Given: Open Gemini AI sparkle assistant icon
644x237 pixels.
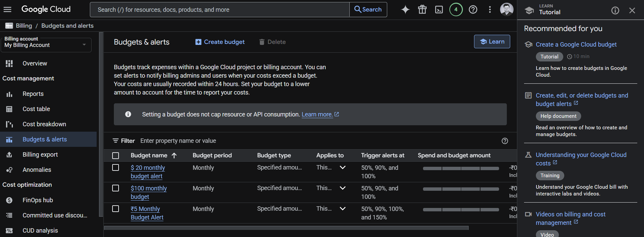Looking at the screenshot, I should 405,9.
